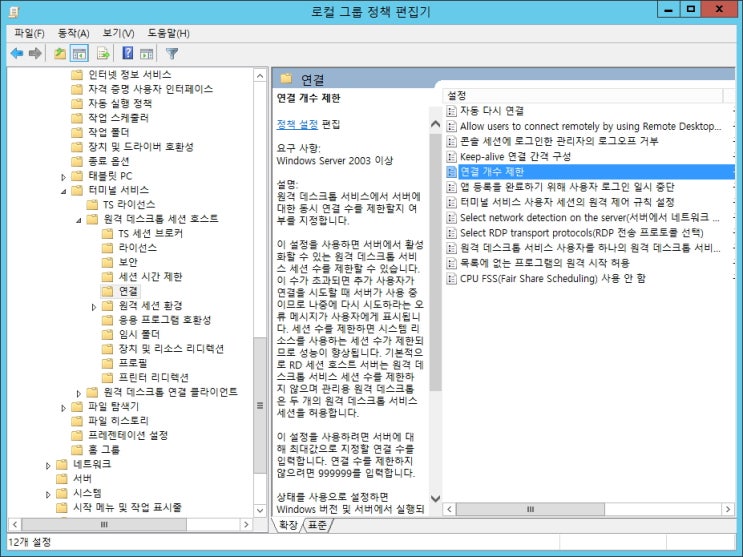The height and width of the screenshot is (557, 743).
Task: Select 앱 등록을 완료하기 위해 사용자 로그인 일시 중단
Action: tap(589, 187)
